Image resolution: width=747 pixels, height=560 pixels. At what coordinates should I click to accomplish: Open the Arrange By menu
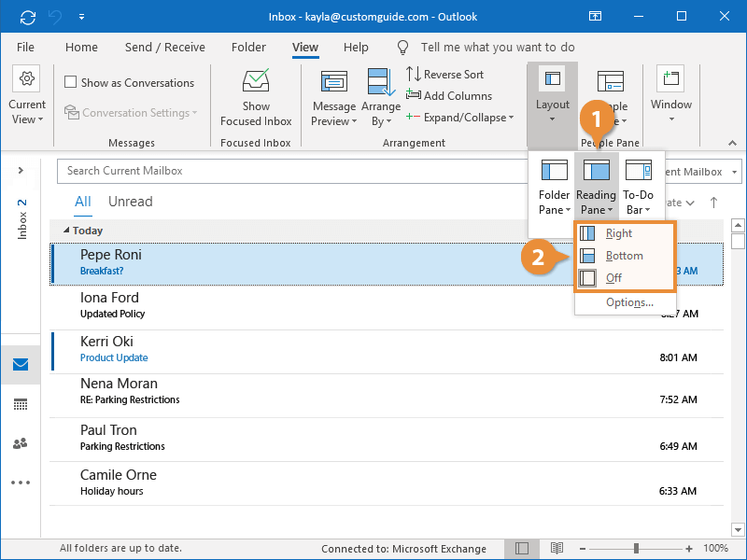point(381,98)
